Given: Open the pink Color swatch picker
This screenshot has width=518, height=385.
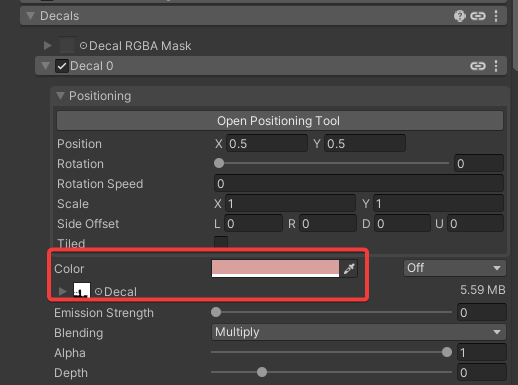Looking at the screenshot, I should tap(275, 268).
